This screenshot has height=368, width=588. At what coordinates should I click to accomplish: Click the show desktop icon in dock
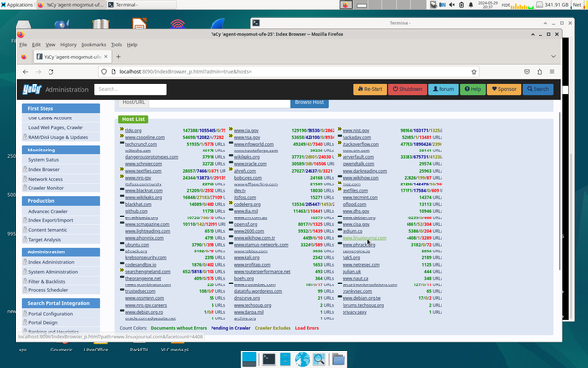pyautogui.click(x=249, y=360)
